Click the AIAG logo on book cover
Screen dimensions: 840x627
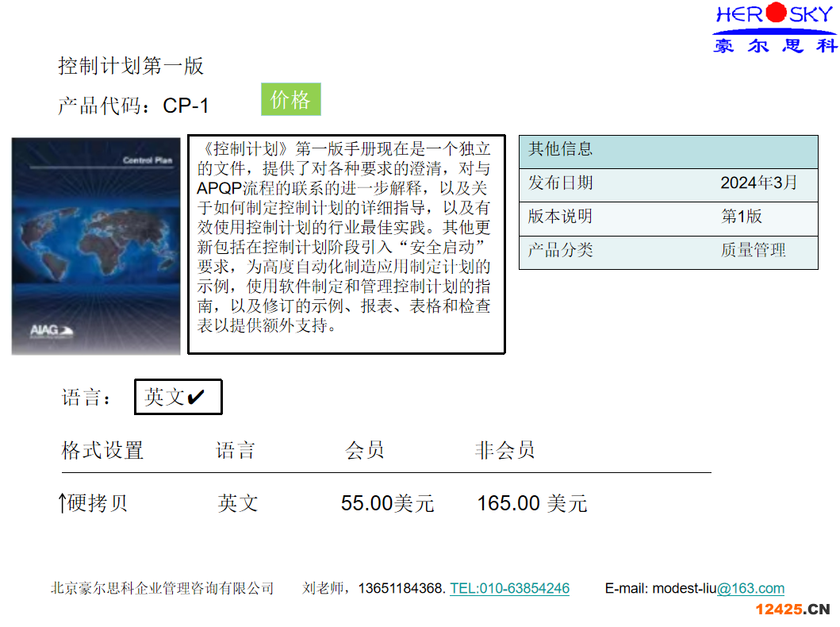pyautogui.click(x=51, y=331)
